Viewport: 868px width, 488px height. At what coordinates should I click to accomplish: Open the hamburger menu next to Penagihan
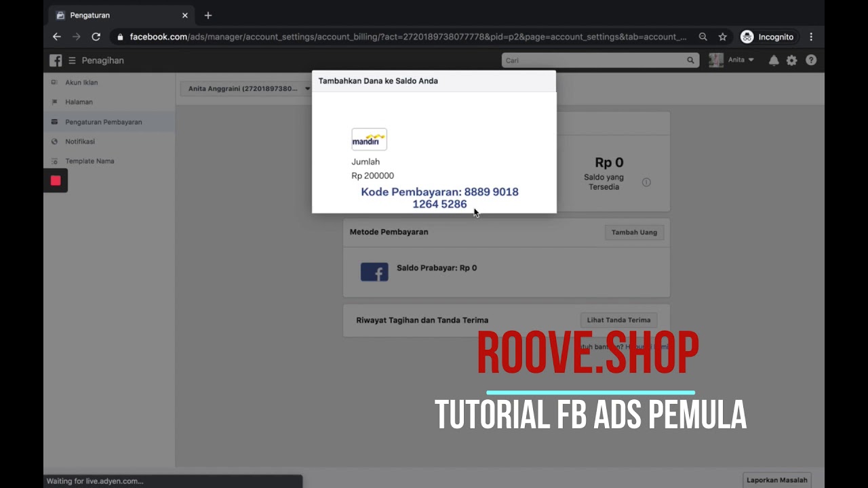pyautogui.click(x=72, y=60)
